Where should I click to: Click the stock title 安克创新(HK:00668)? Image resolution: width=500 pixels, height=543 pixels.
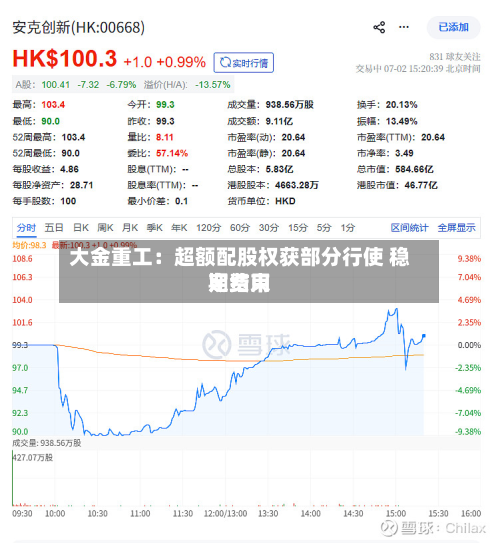[x=79, y=28]
